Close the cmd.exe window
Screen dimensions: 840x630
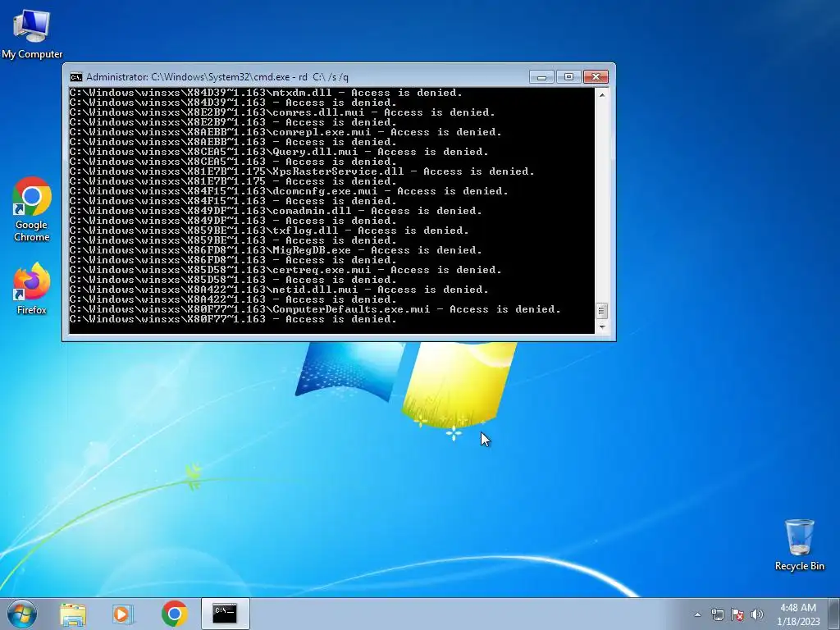pyautogui.click(x=596, y=77)
